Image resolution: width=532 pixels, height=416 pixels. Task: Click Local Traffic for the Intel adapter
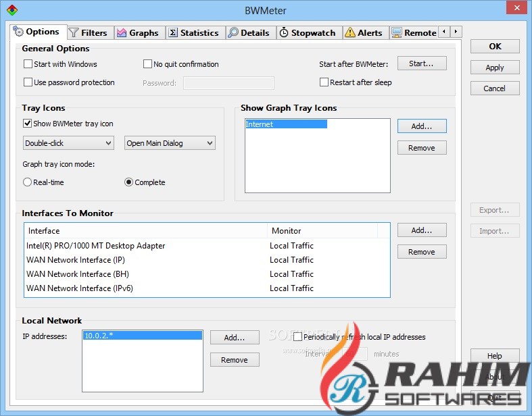(291, 246)
